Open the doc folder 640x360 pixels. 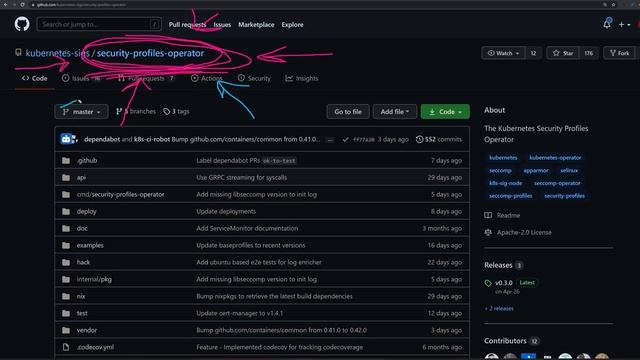pos(82,228)
